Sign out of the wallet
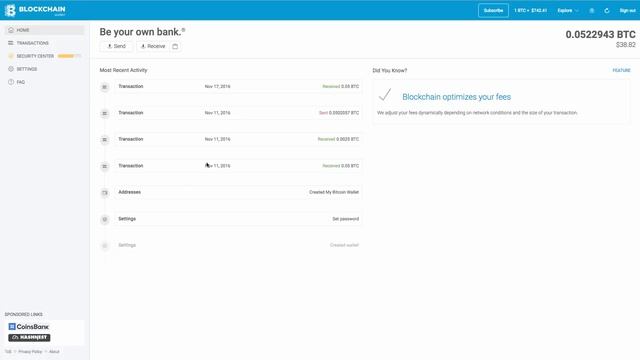 tap(627, 11)
